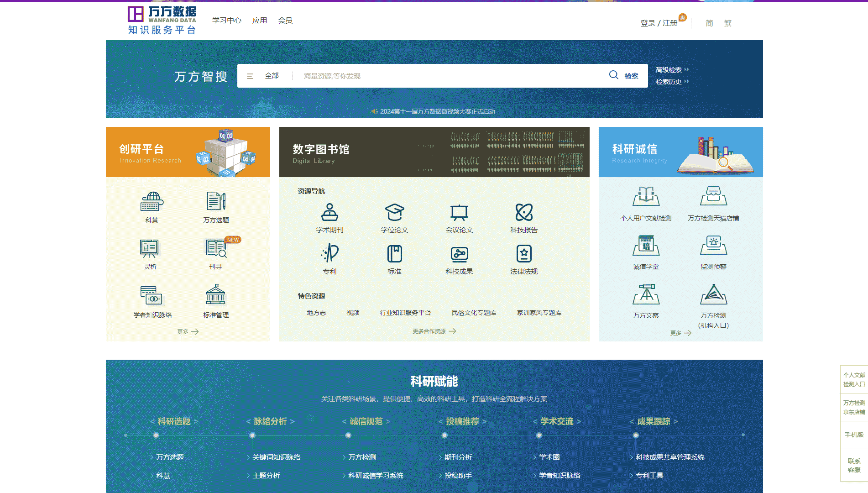The height and width of the screenshot is (493, 868).
Task: Open 诚信学堂 icon
Action: [646, 245]
